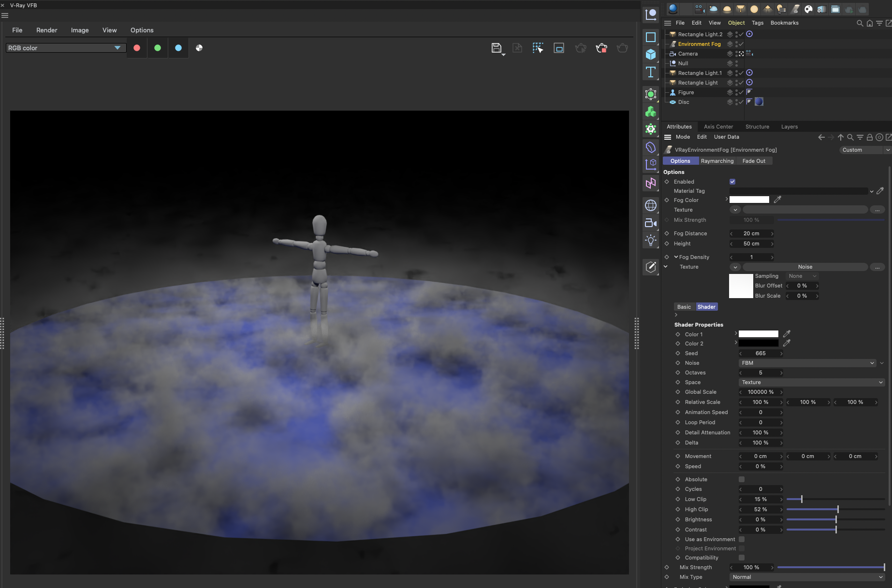Click the Noise shader button
This screenshot has height=588, width=892.
pyautogui.click(x=805, y=267)
